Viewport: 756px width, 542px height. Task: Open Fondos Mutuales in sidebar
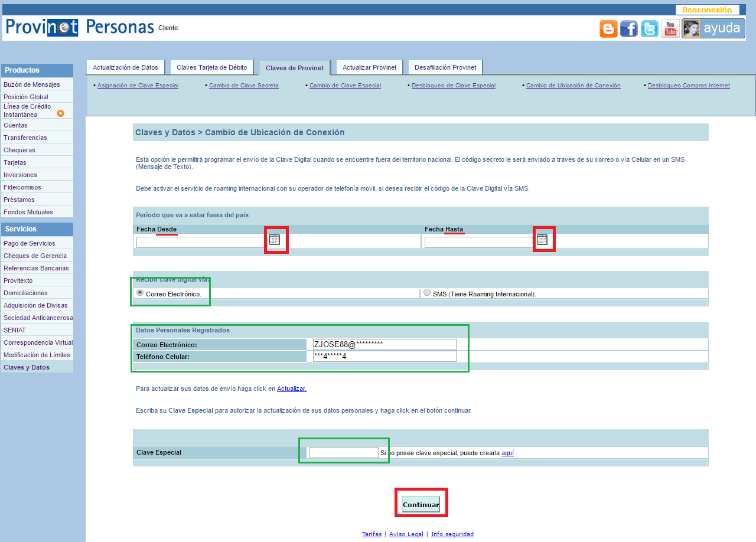[x=37, y=212]
